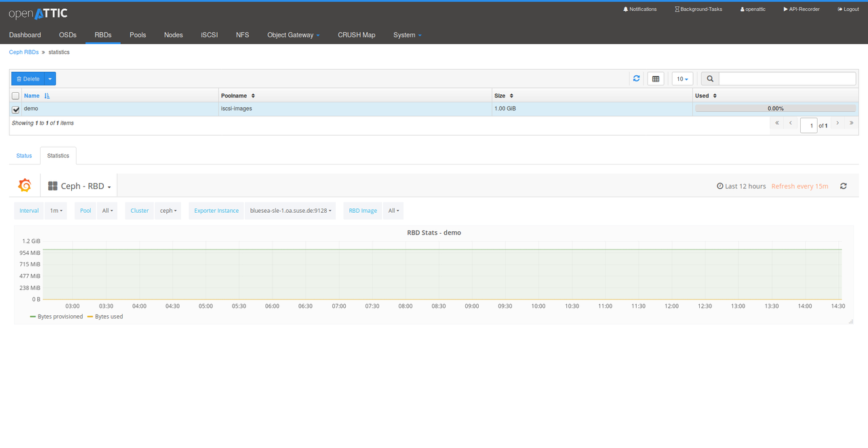Viewport: 868px width, 448px height.
Task: Open Notifications
Action: pyautogui.click(x=640, y=9)
